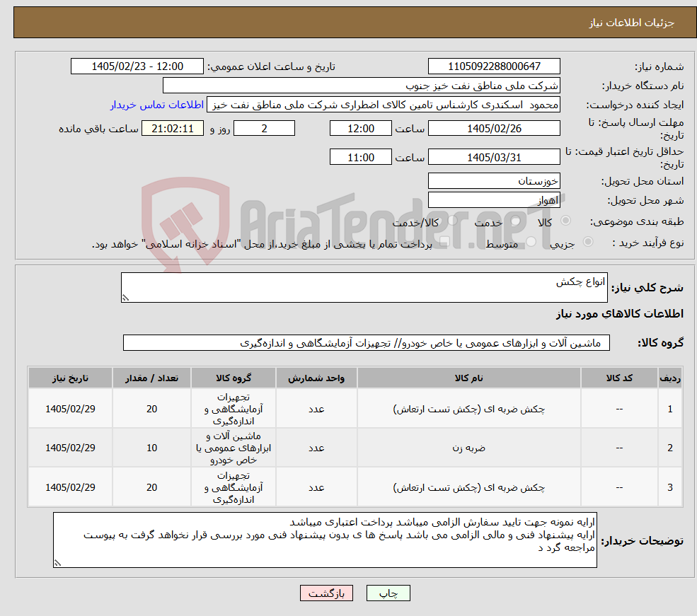The image size is (697, 616).
Task: Select the کالا/خدمت radio button
Action: (452, 220)
